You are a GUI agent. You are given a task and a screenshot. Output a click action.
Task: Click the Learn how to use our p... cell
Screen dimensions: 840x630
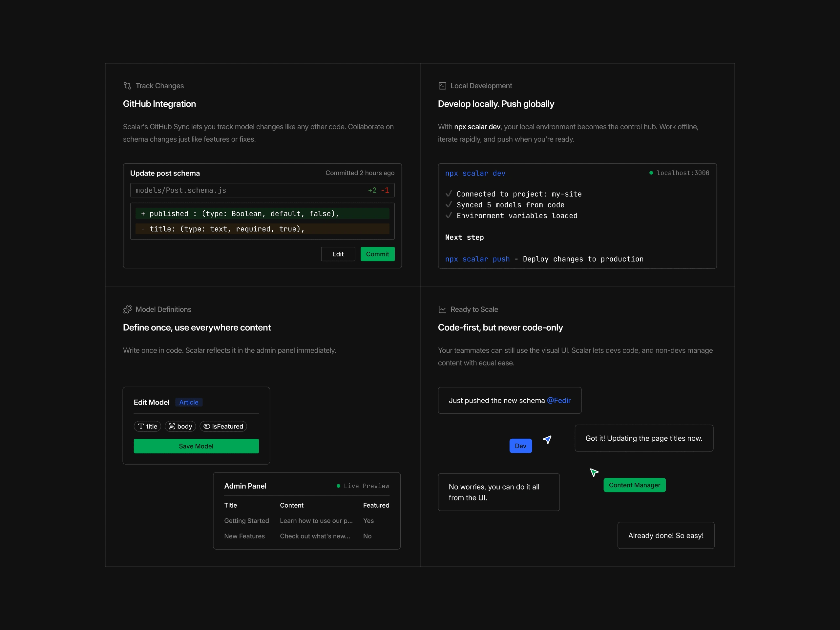[x=316, y=521]
